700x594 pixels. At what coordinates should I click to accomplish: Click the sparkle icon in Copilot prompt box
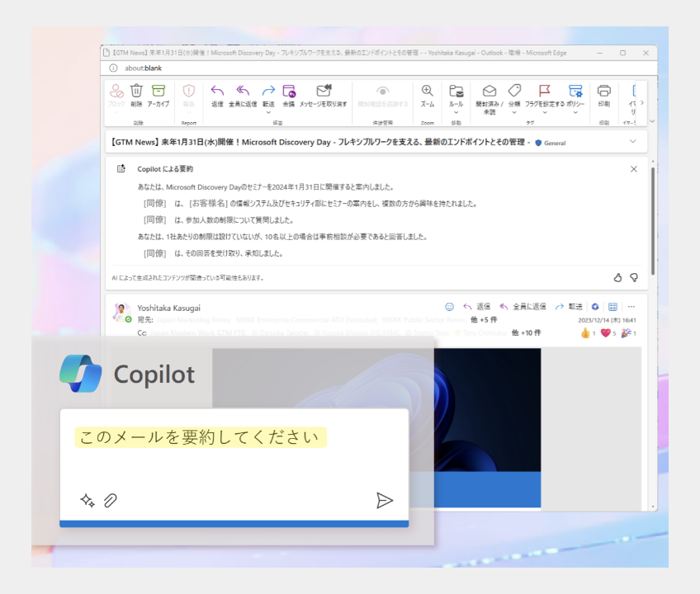click(87, 500)
